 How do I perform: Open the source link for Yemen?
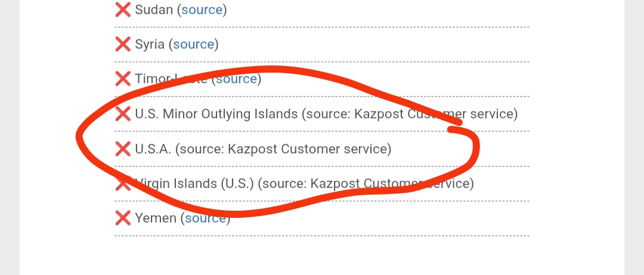point(205,218)
